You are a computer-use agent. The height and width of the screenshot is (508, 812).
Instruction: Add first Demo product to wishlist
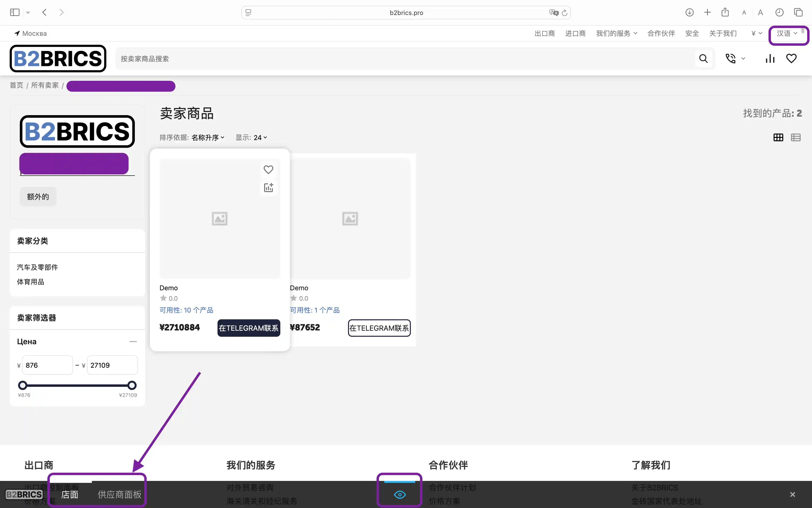[x=268, y=170]
